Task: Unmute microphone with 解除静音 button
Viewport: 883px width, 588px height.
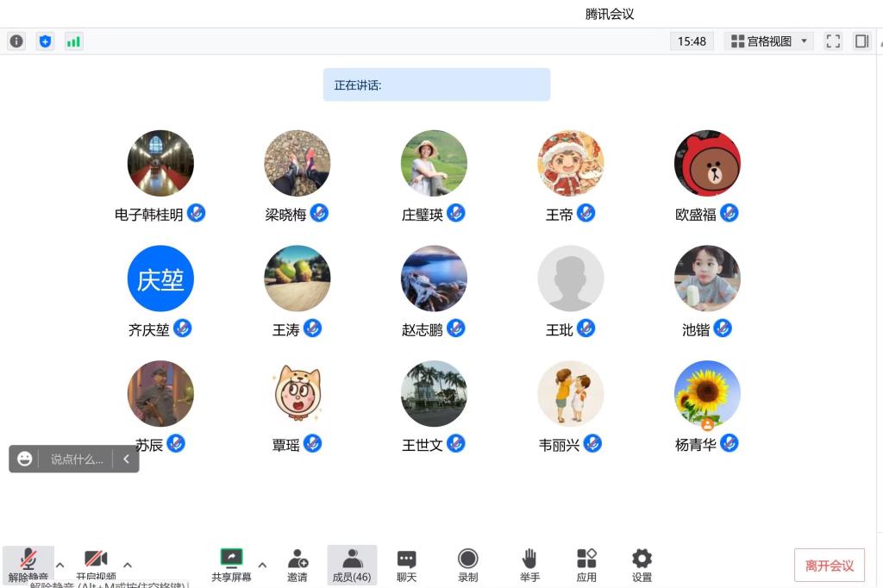Action: pyautogui.click(x=28, y=564)
